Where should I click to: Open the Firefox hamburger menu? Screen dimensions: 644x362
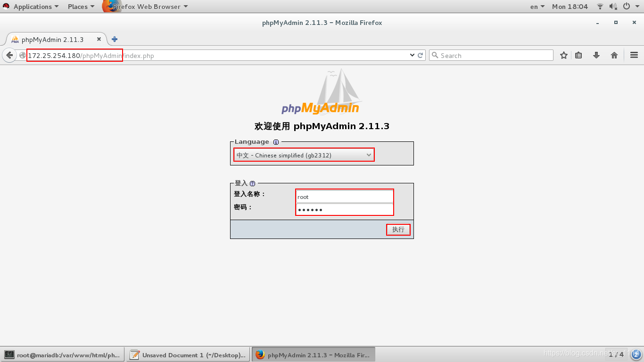pos(634,55)
